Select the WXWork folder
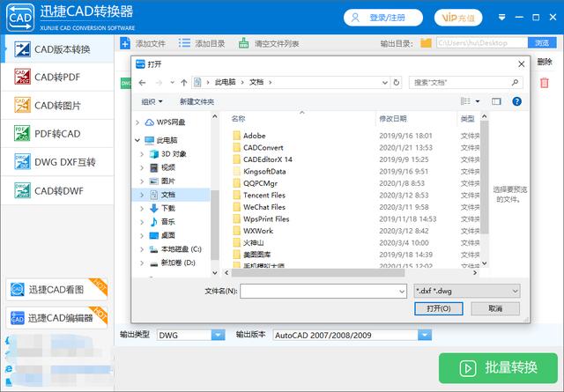 pyautogui.click(x=258, y=231)
